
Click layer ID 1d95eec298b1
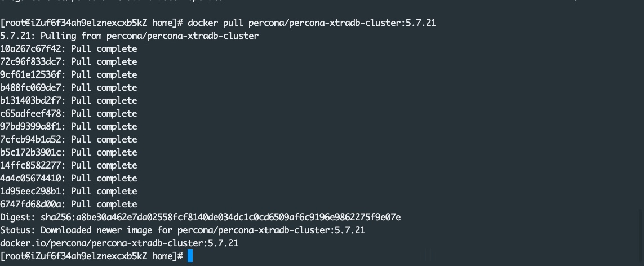pos(32,192)
